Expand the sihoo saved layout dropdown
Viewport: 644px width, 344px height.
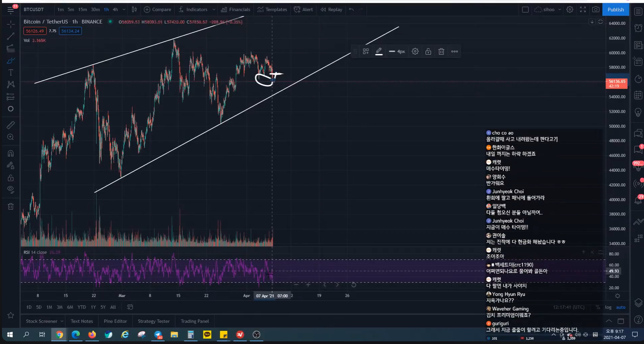[x=560, y=9]
